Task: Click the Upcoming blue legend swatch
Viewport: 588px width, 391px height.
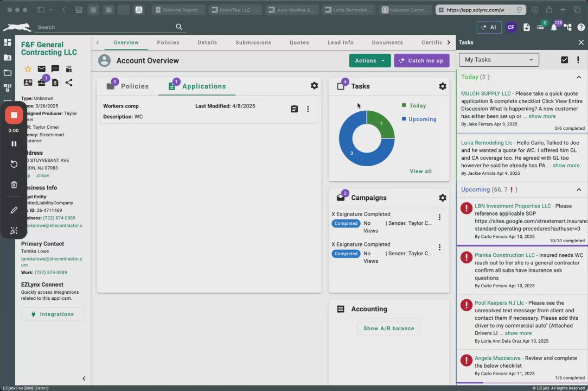Action: [404, 119]
